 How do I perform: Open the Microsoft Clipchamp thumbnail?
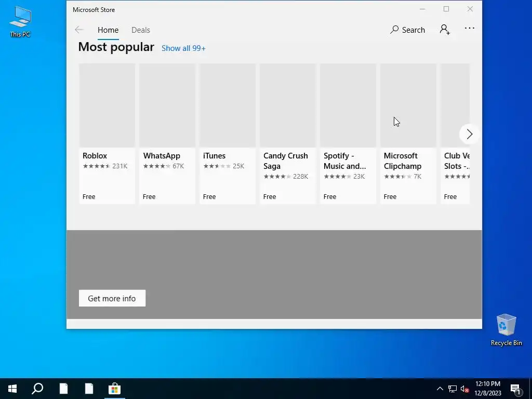pyautogui.click(x=408, y=105)
